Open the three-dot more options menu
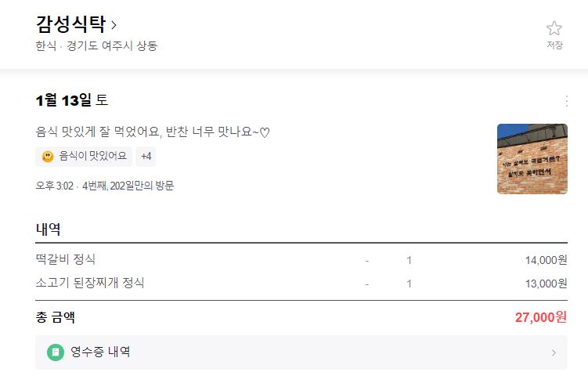Image resolution: width=588 pixels, height=383 pixels. (567, 100)
